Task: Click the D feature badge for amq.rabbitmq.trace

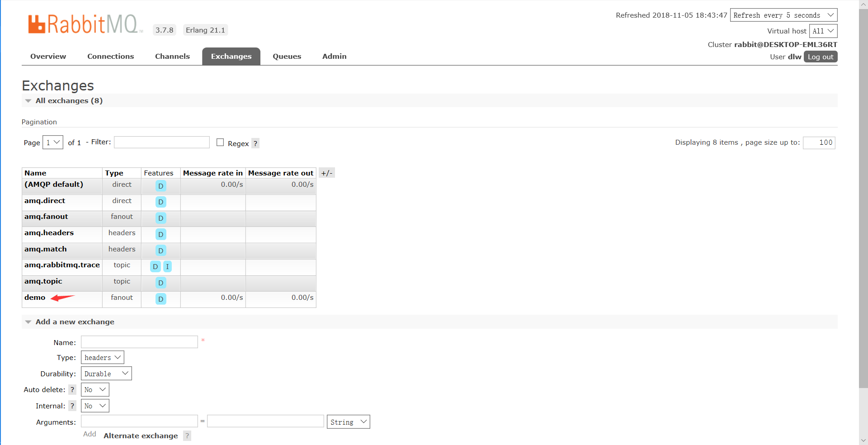Action: tap(155, 266)
